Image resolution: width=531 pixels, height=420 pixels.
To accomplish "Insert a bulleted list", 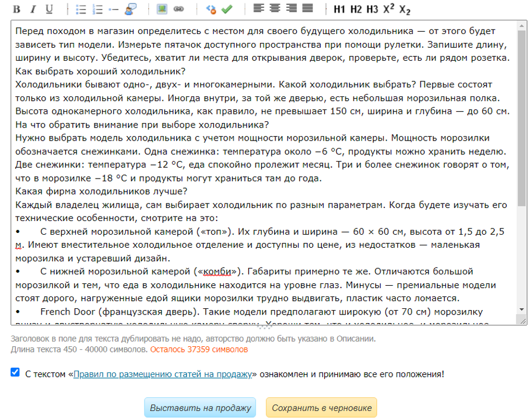I will tap(80, 9).
